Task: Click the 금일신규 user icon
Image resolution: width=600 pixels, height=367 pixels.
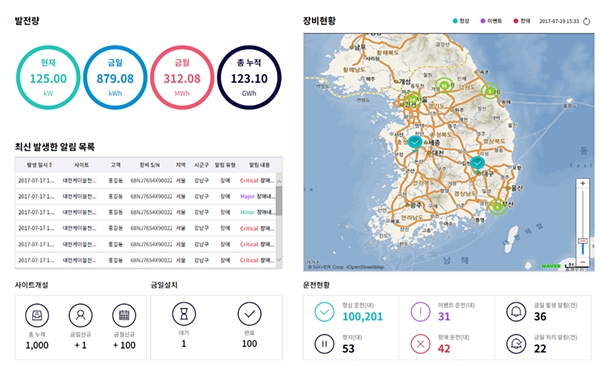Action: (x=81, y=315)
